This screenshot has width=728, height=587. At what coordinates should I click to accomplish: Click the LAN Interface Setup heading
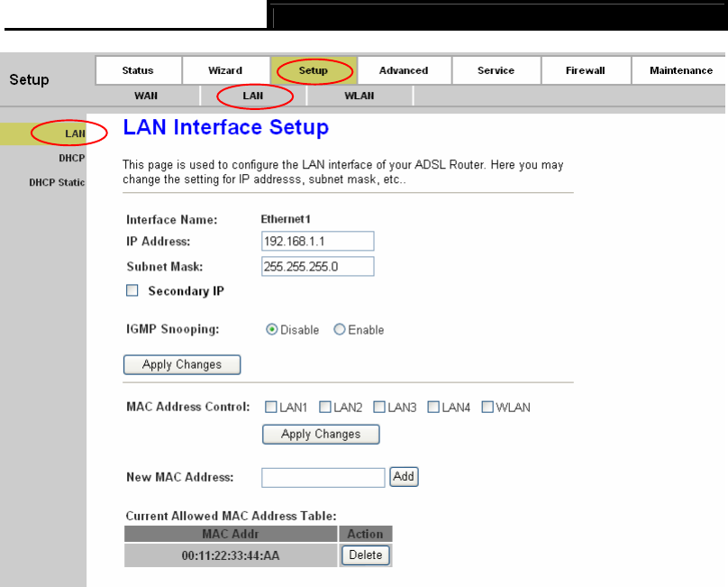(226, 127)
